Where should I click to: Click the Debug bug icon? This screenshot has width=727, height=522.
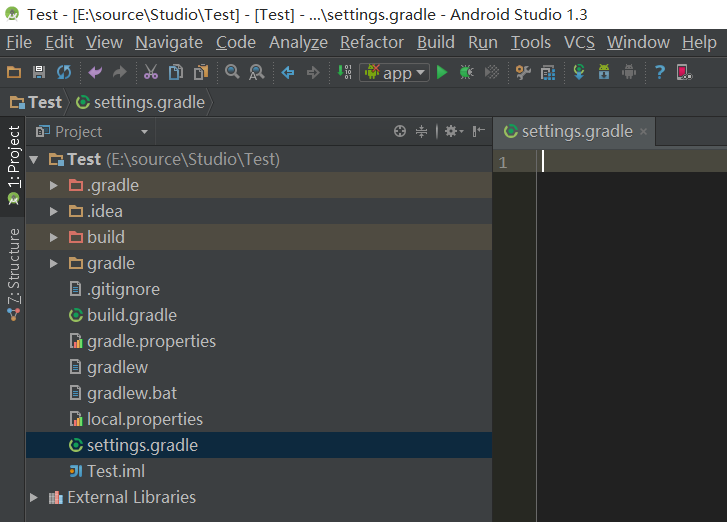pos(466,72)
